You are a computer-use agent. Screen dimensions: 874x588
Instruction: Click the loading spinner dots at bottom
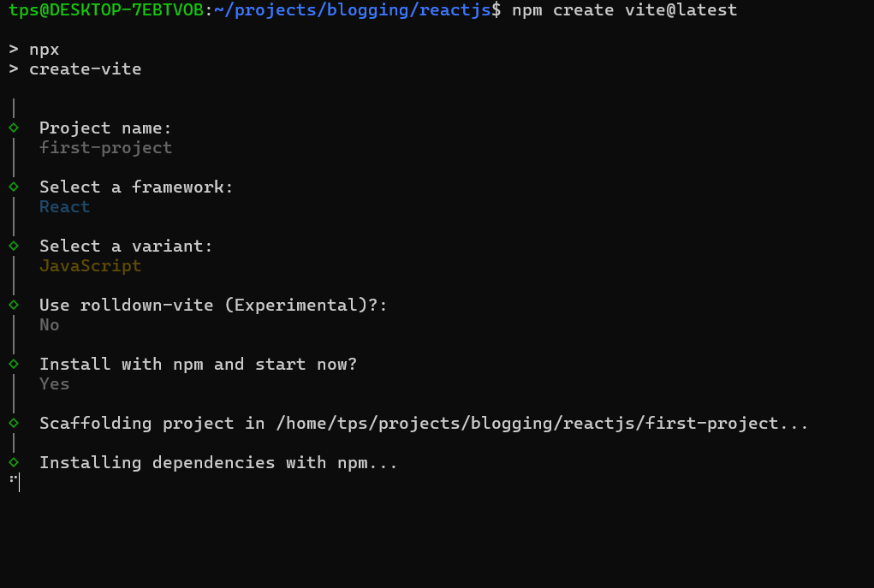pos(12,479)
